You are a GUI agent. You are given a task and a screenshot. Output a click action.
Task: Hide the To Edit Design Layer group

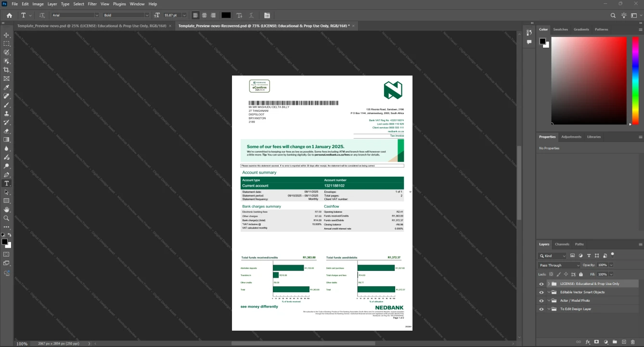coord(541,309)
